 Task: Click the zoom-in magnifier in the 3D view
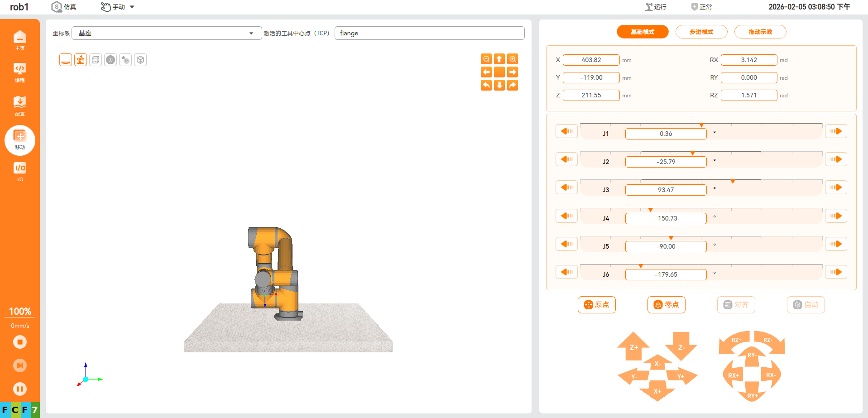point(512,59)
